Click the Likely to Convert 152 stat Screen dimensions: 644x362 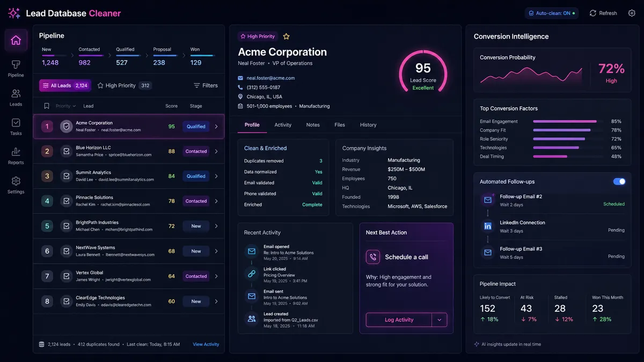click(x=495, y=308)
